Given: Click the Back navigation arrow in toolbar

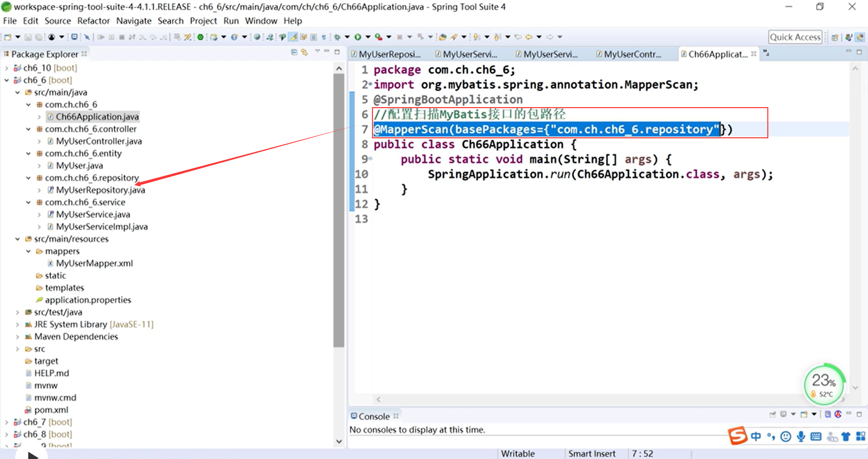Looking at the screenshot, I should [x=529, y=37].
